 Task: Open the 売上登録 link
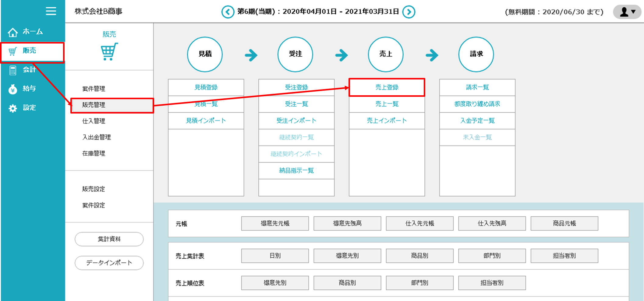pos(387,87)
